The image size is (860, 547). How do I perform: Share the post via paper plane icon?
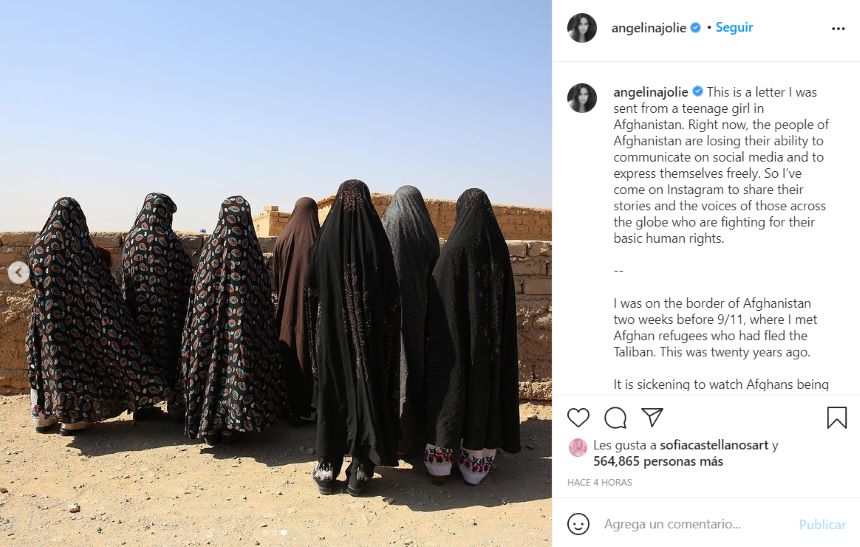[653, 418]
